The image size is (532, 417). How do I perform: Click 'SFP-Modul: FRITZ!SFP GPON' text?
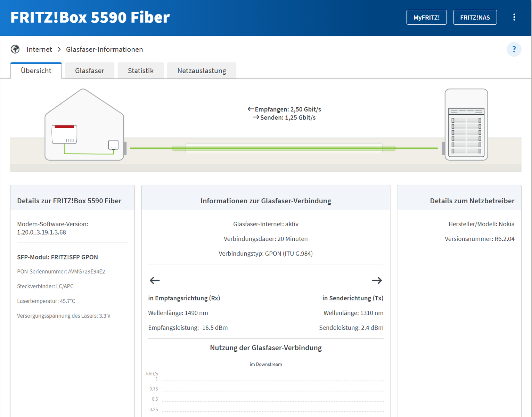pyautogui.click(x=57, y=257)
